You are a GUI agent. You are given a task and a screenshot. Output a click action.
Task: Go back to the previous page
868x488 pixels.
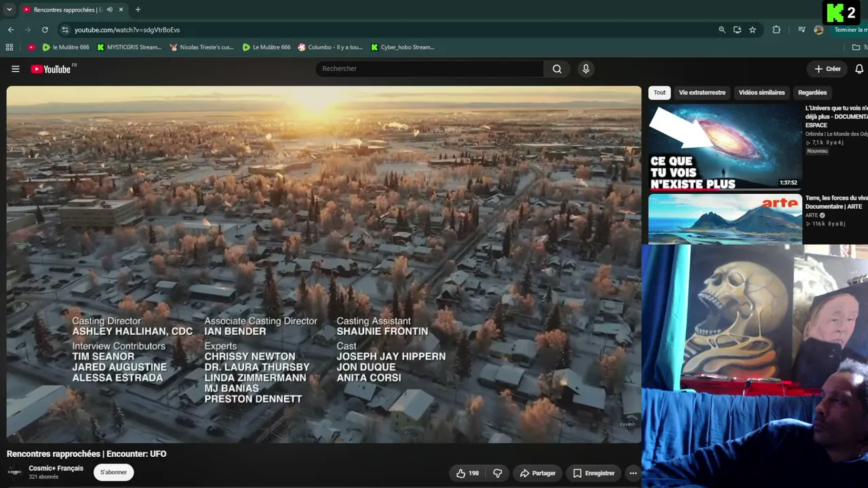(x=11, y=30)
